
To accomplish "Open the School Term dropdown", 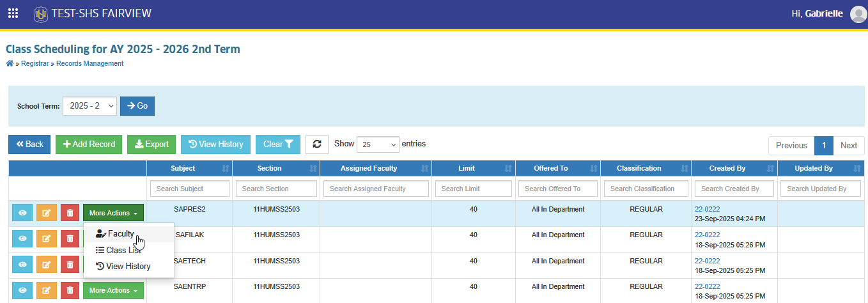I will [x=90, y=106].
